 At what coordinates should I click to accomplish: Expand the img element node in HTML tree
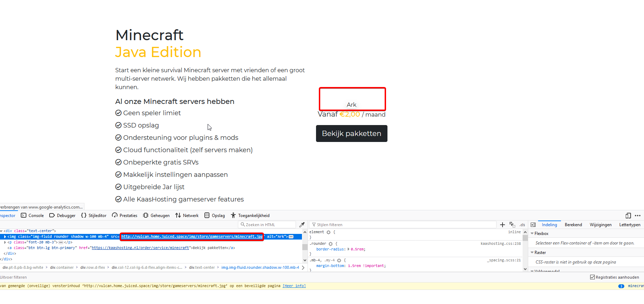pos(5,237)
